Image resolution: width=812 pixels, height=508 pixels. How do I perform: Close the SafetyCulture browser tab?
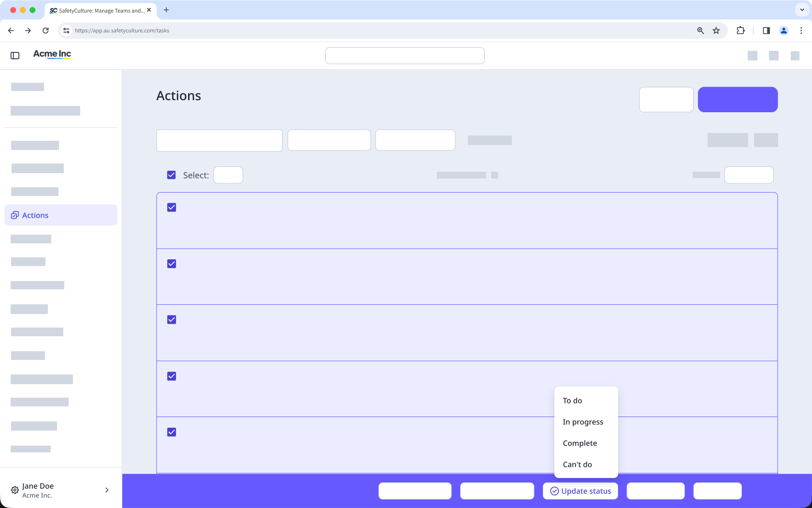149,10
